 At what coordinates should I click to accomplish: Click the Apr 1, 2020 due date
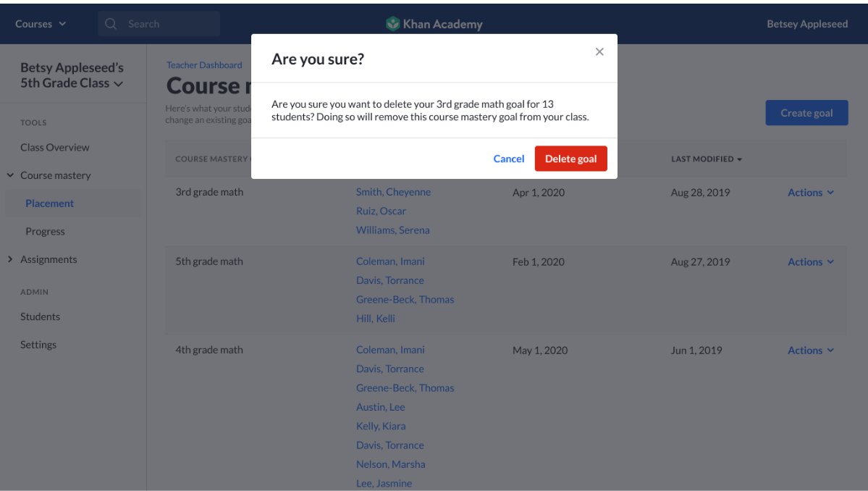tap(538, 193)
